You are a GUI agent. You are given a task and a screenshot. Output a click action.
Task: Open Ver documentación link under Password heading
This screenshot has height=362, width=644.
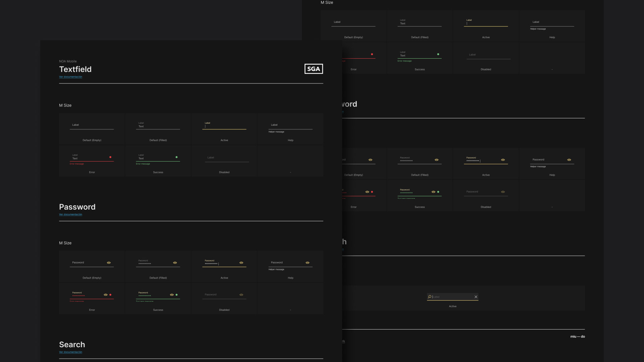[70, 215]
